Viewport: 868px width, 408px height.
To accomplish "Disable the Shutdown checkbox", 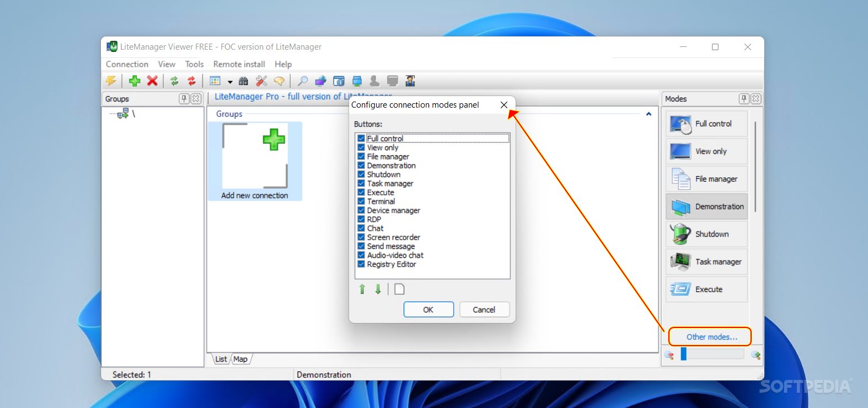I will coord(361,174).
